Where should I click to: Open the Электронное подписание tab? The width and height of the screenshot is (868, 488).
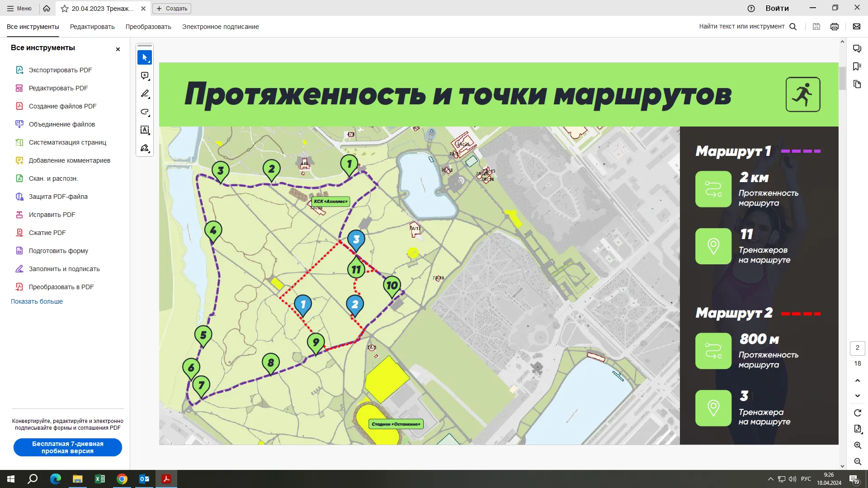point(220,27)
